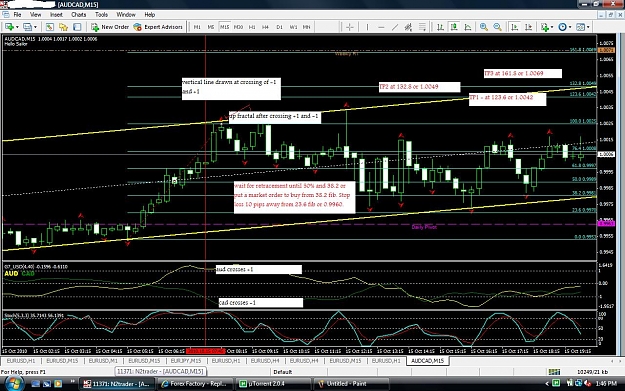
Task: Toggle the Expert Advisors button
Action: [158, 27]
